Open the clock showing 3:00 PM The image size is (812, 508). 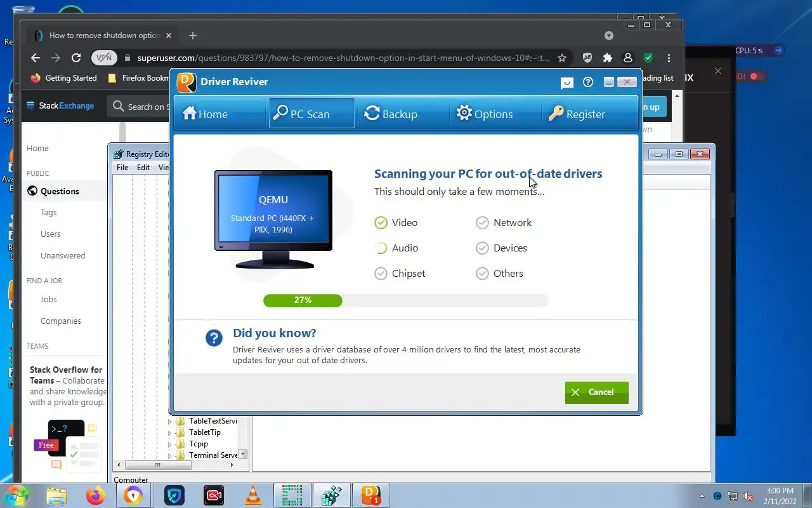(x=780, y=495)
